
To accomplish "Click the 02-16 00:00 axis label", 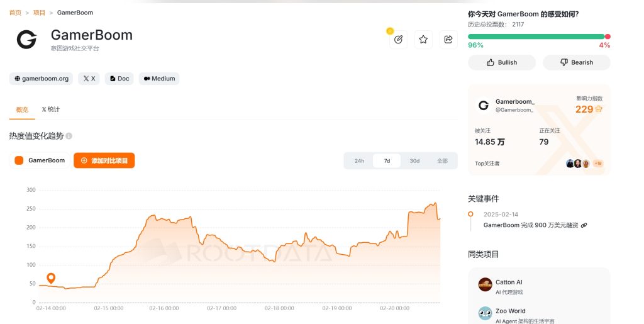I will point(164,308).
